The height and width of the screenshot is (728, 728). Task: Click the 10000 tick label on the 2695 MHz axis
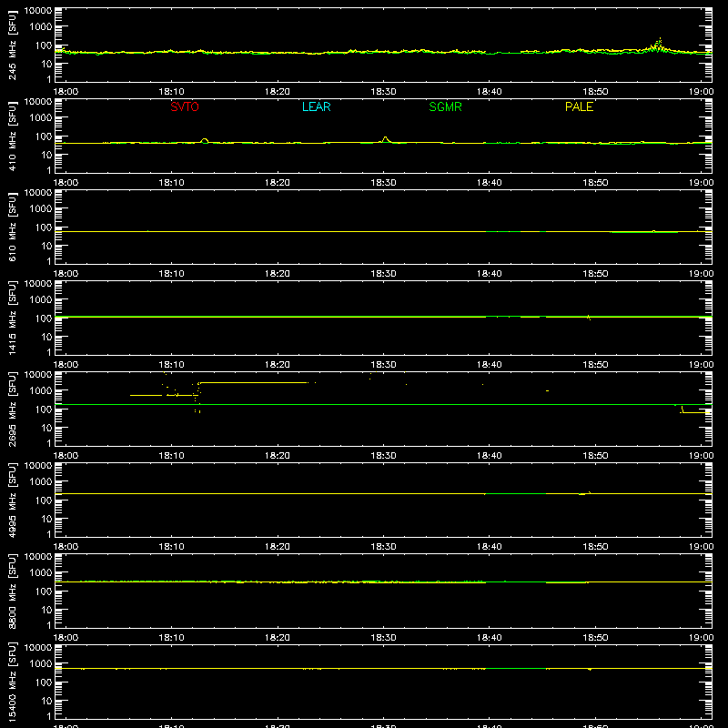(x=38, y=375)
